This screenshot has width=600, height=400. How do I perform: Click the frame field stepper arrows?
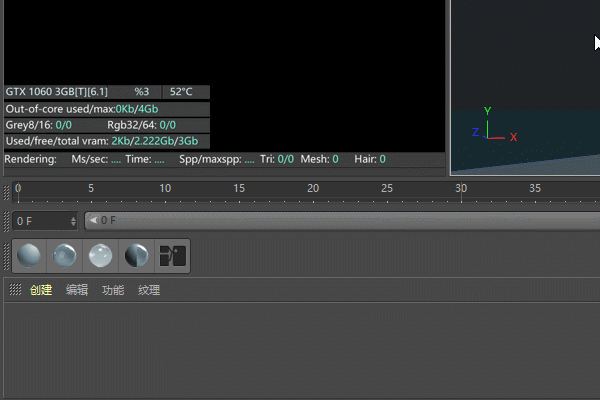click(x=73, y=221)
